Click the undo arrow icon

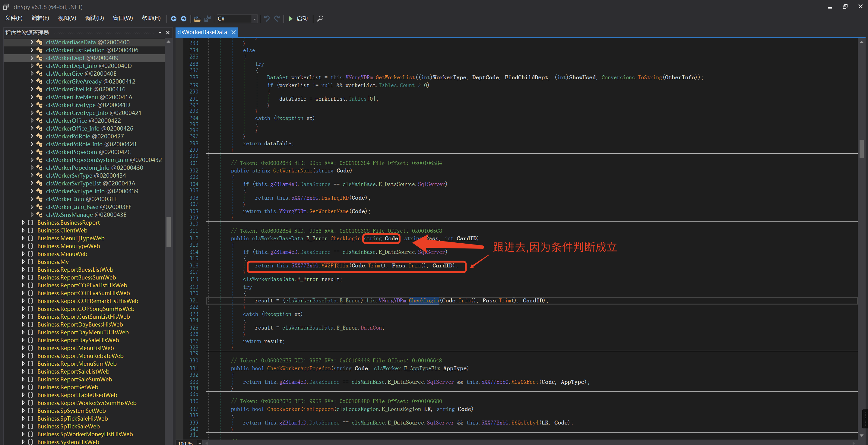pos(267,19)
